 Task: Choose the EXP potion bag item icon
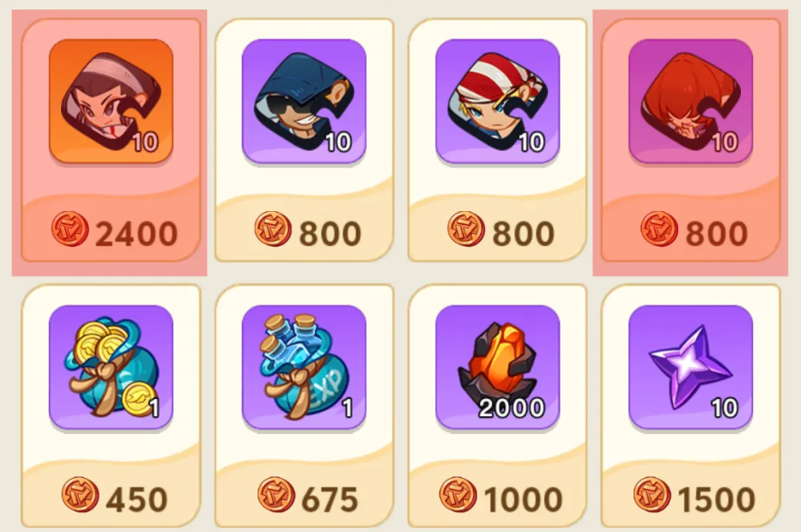(x=304, y=367)
